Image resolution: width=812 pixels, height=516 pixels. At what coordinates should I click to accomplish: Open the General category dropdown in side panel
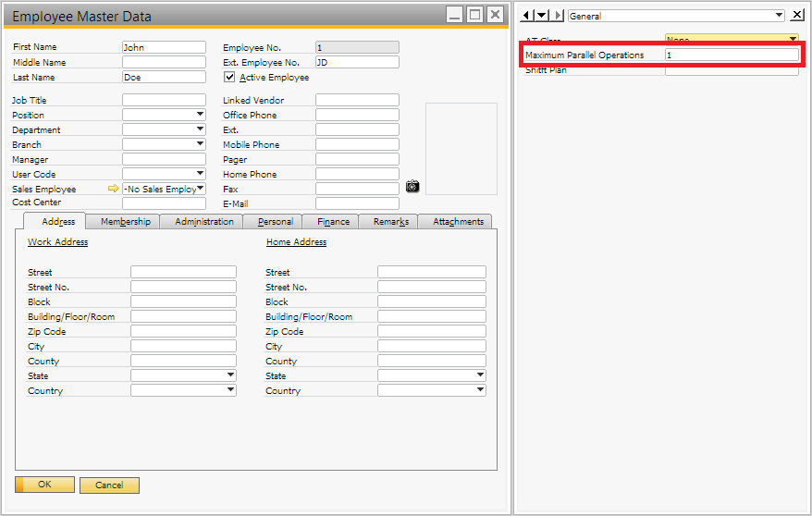pyautogui.click(x=779, y=16)
